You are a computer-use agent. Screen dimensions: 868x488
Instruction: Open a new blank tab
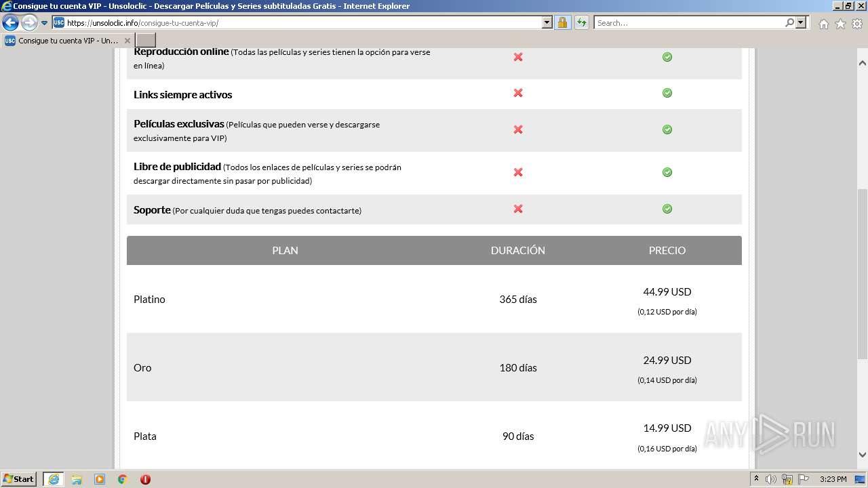(x=146, y=41)
